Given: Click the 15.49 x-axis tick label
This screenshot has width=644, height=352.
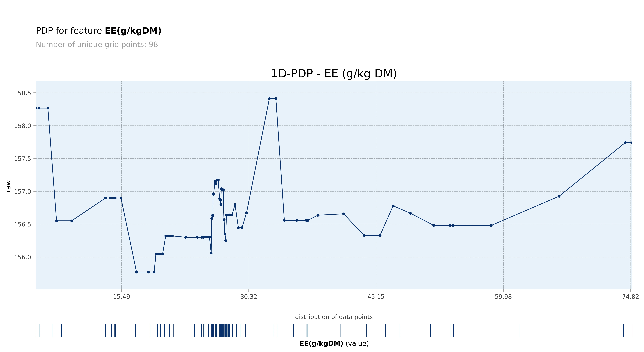Looking at the screenshot, I should pos(121,297).
